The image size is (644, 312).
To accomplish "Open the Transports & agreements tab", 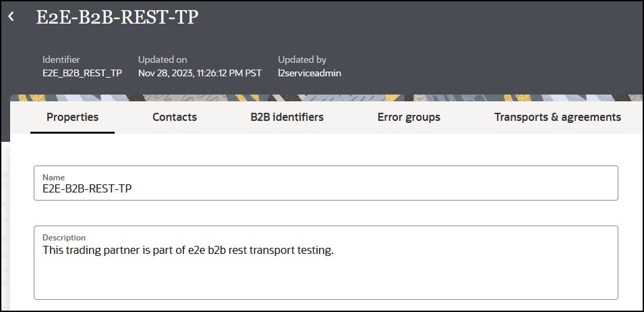I will [x=557, y=117].
